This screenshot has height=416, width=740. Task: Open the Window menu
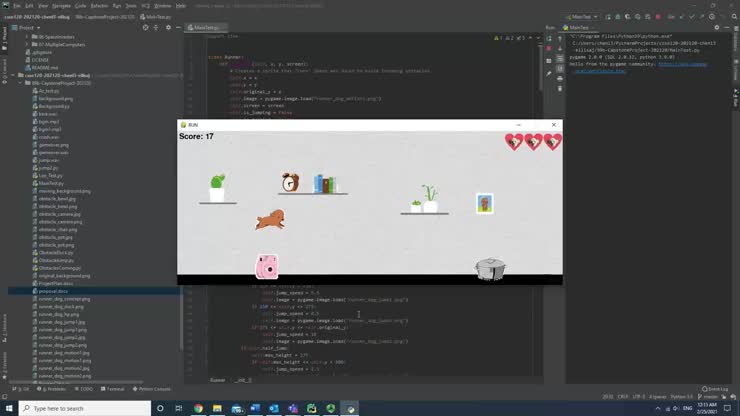click(x=163, y=6)
